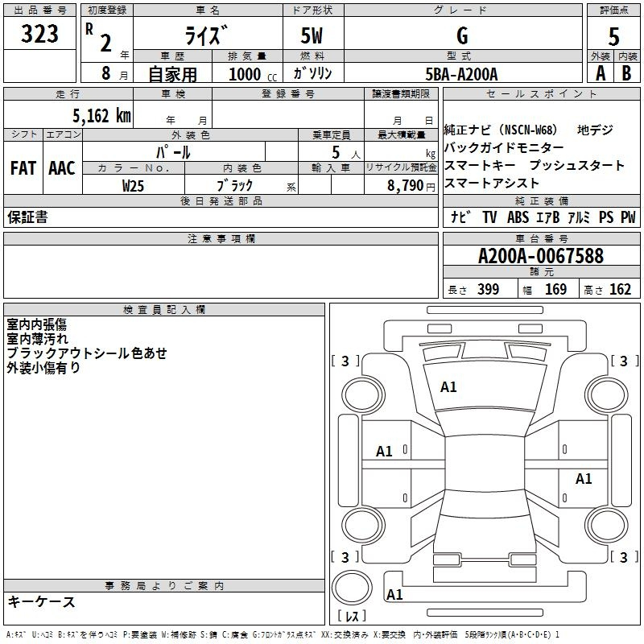644x644 pixels.
Task: Select office notice キーケース
Action: [x=42, y=601]
